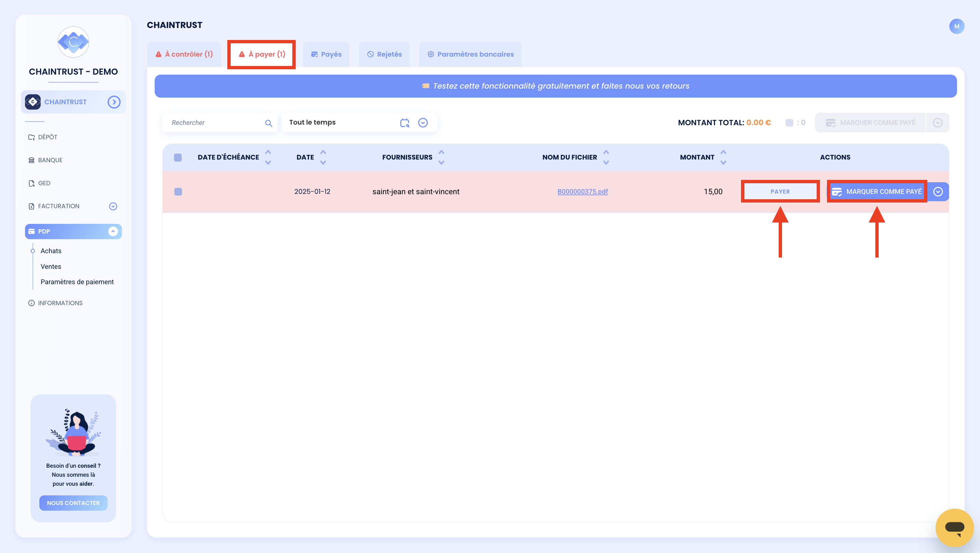Click the NOUS CONTACTER button
Screen dimensions: 980x553
73,503
